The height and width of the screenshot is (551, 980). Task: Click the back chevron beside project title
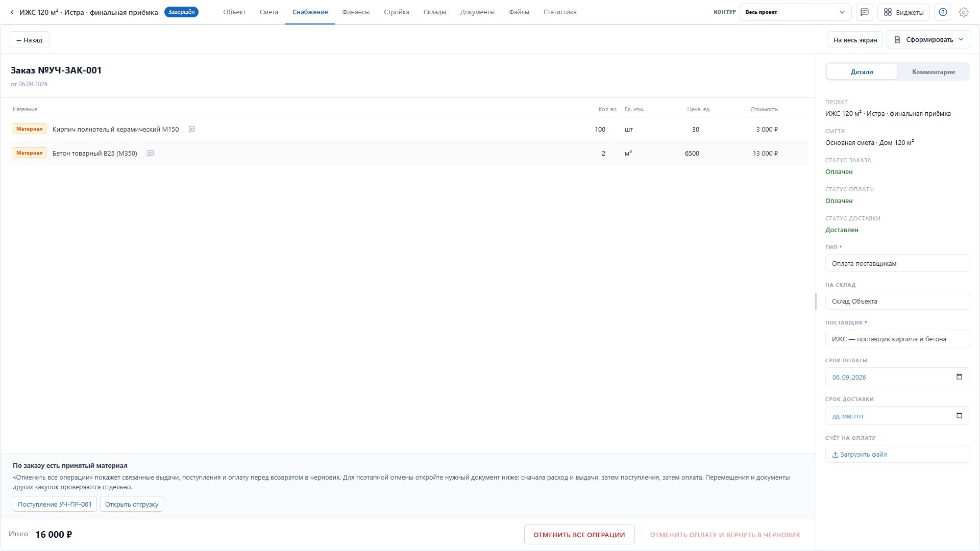[12, 12]
